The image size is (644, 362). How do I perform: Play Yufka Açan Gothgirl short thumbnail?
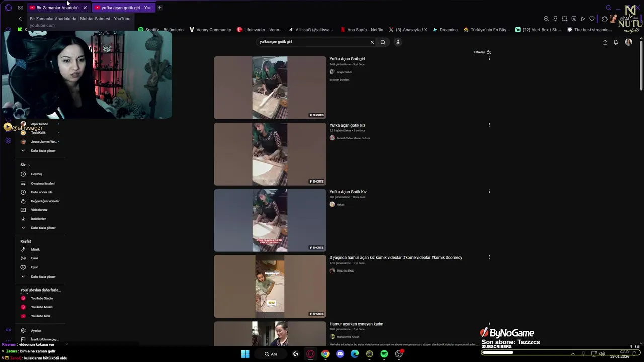click(x=270, y=87)
